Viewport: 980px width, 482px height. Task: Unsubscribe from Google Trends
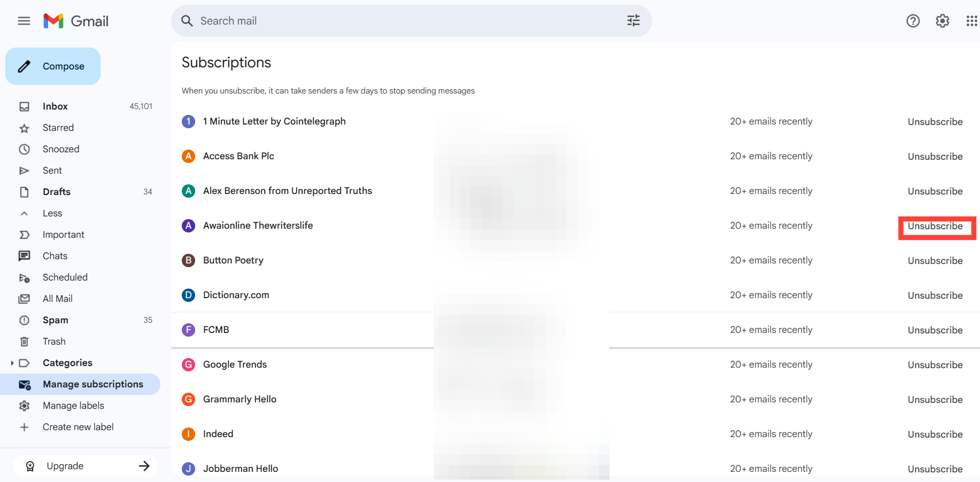935,365
